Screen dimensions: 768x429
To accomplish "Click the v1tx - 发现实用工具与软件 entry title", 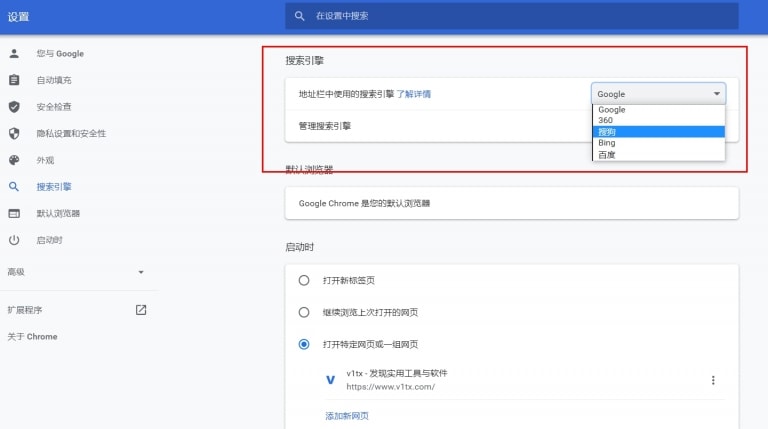I will (397, 373).
